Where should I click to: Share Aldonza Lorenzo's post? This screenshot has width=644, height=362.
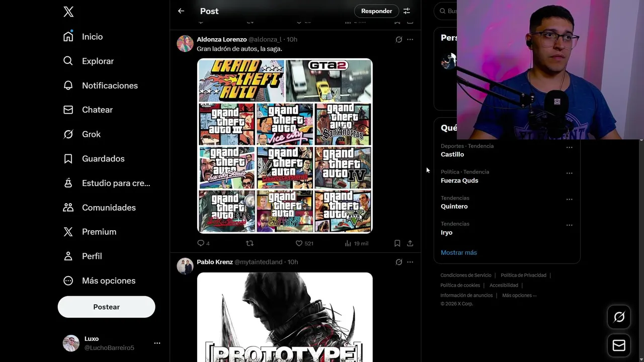coord(410,243)
